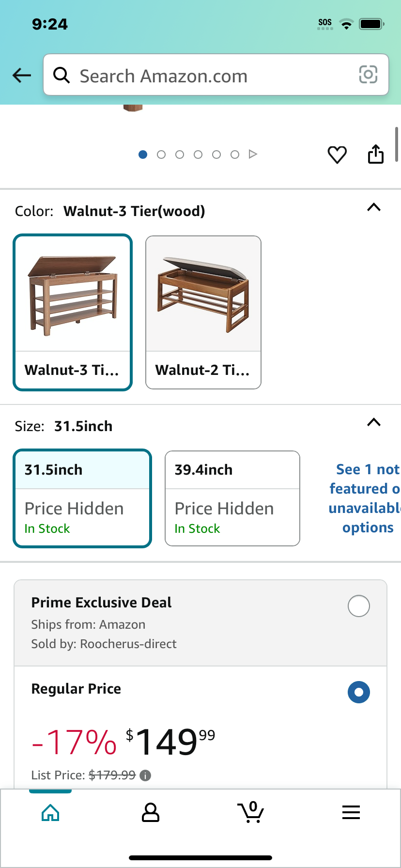Select the Walnut-2 Tier color swatch
The width and height of the screenshot is (401, 868).
coord(203,312)
